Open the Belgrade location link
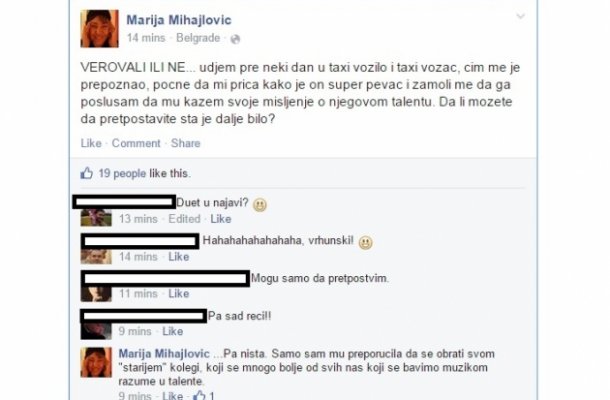The width and height of the screenshot is (610, 400). (198, 38)
